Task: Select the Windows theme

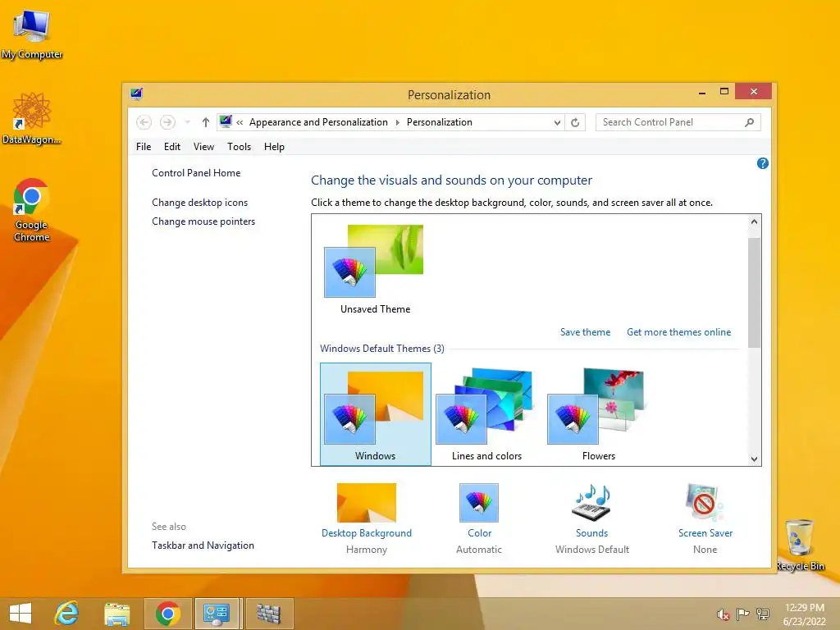Action: click(x=375, y=414)
